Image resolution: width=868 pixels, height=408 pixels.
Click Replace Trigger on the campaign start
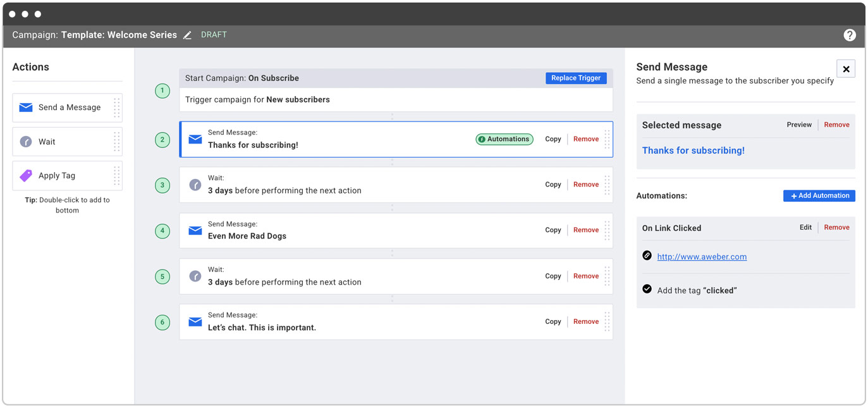point(575,78)
